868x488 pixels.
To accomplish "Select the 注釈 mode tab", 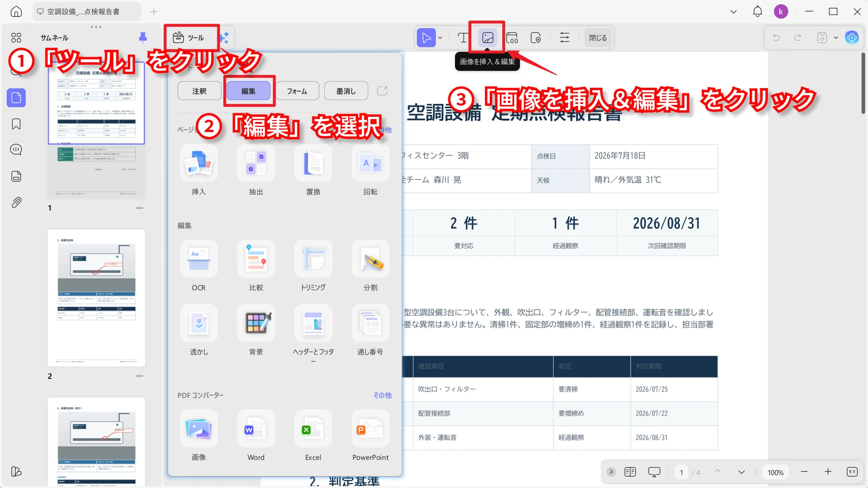I will click(x=199, y=91).
